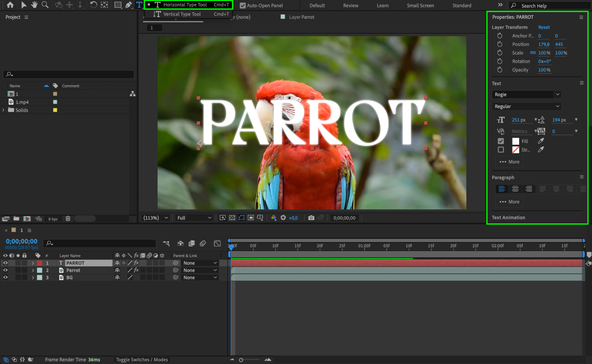
Task: Select the Zoom magnifier tool
Action: [x=45, y=5]
